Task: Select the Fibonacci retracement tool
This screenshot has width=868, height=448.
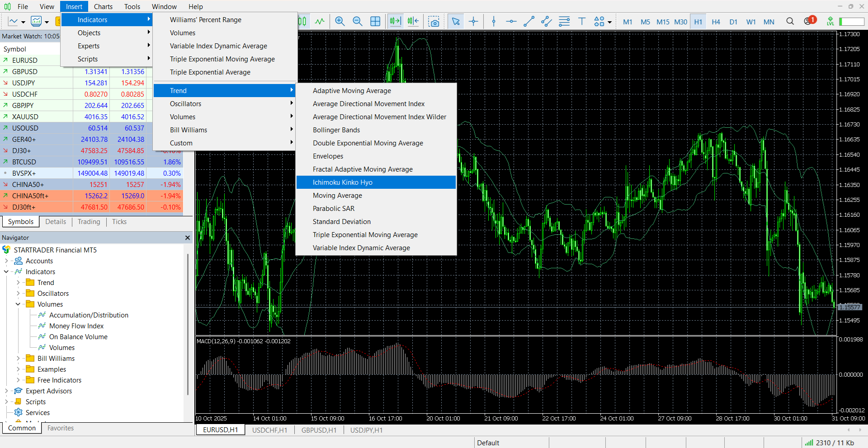Action: point(564,21)
